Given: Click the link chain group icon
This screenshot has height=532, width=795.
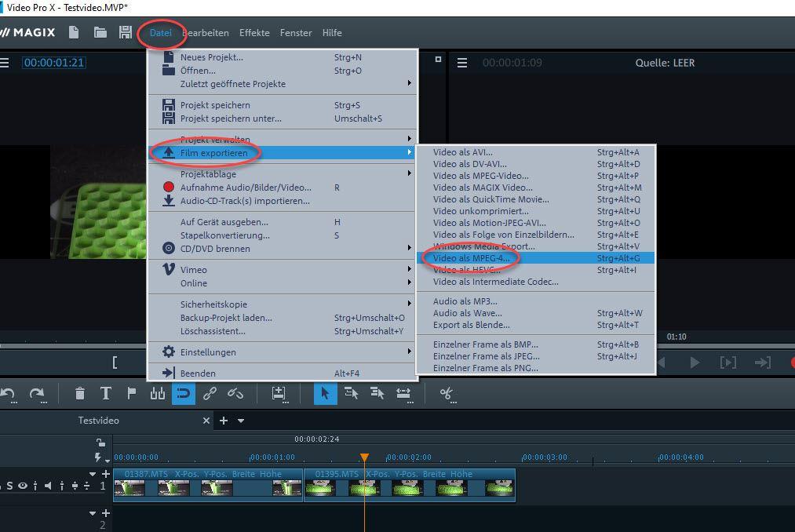Looking at the screenshot, I should click(210, 393).
